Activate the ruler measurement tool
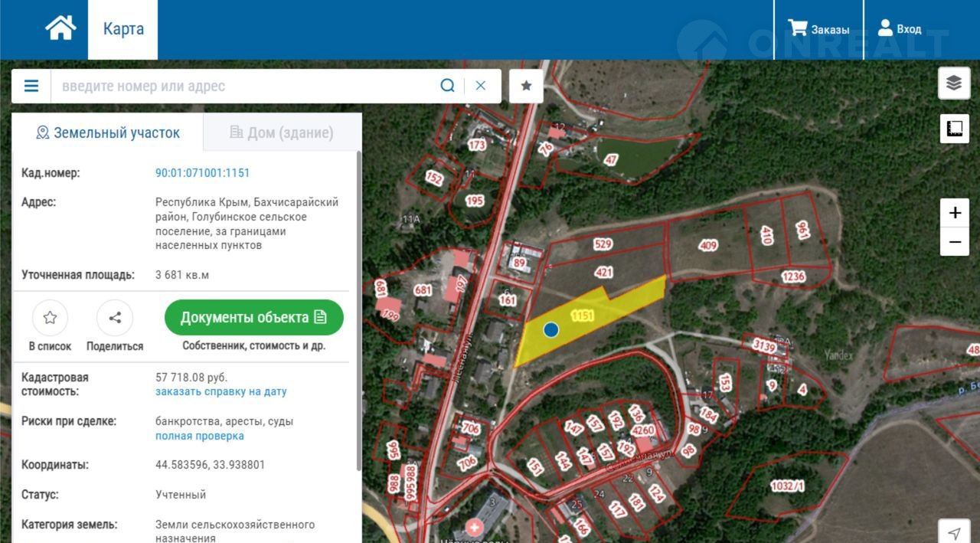This screenshot has height=543, width=980. coord(954,129)
